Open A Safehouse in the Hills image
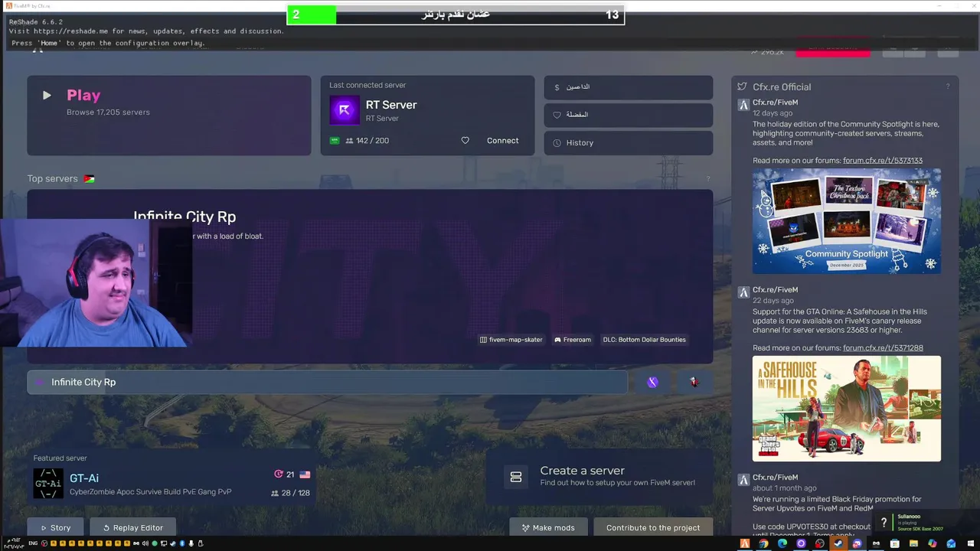The height and width of the screenshot is (551, 980). (x=847, y=409)
